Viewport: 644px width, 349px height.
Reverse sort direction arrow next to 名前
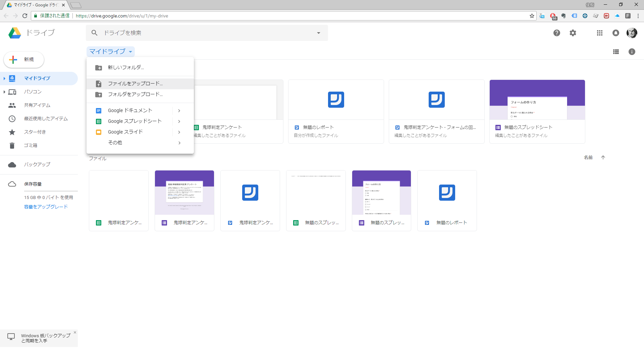(603, 157)
